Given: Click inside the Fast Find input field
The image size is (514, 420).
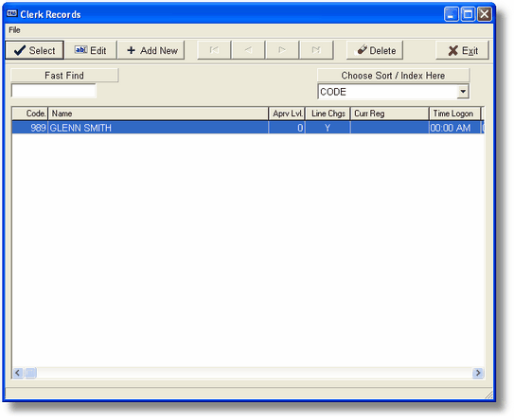Looking at the screenshot, I should click(53, 91).
